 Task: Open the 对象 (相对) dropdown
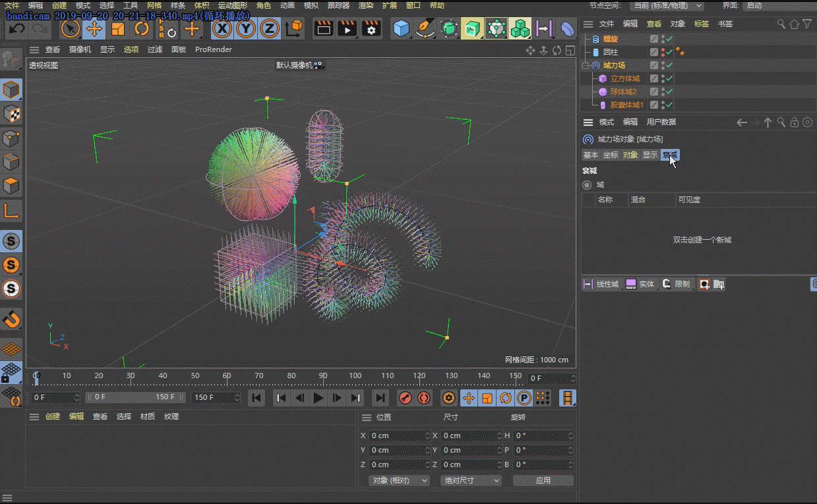pyautogui.click(x=399, y=480)
